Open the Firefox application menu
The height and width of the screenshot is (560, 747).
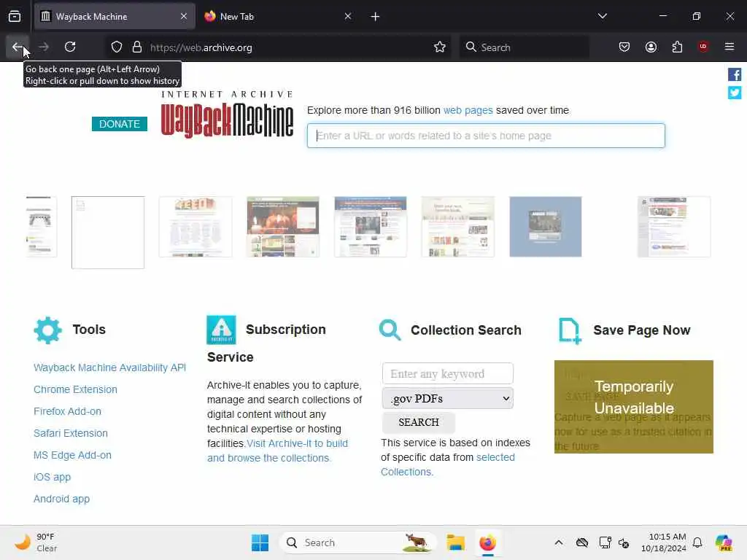click(x=729, y=47)
